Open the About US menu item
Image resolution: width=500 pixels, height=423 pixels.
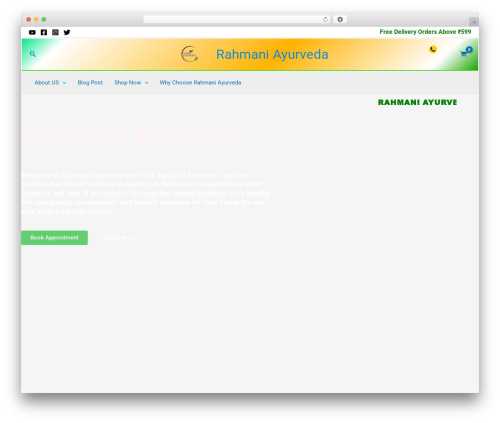(x=47, y=82)
